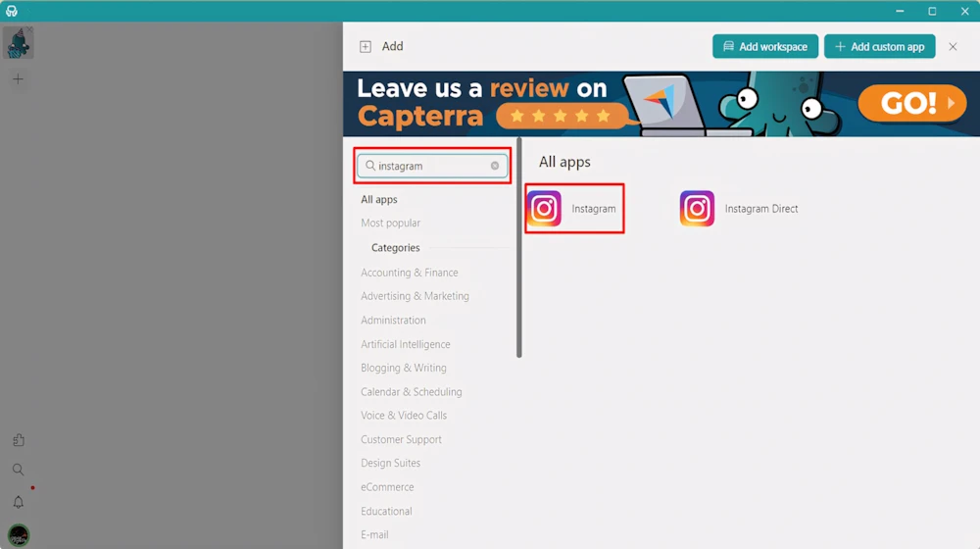Select Customer Support category
This screenshot has width=980, height=549.
pos(401,439)
